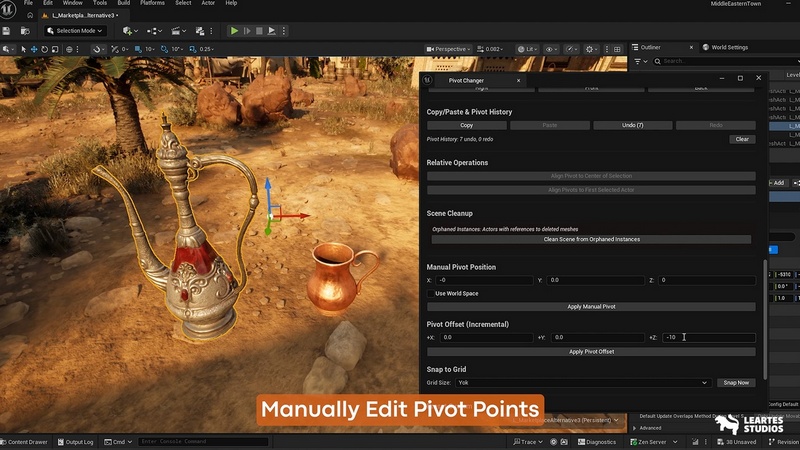Expand the Grid Size dropdown
The width and height of the screenshot is (800, 450).
582,382
